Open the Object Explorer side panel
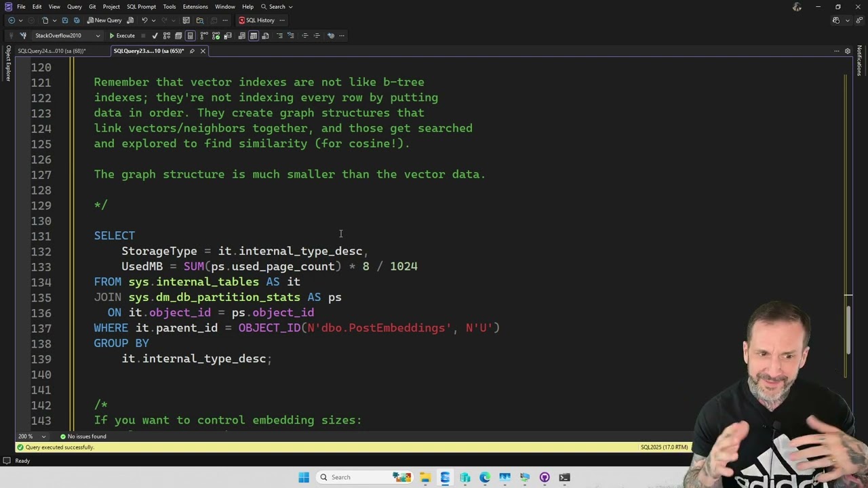This screenshot has height=488, width=868. (8, 63)
